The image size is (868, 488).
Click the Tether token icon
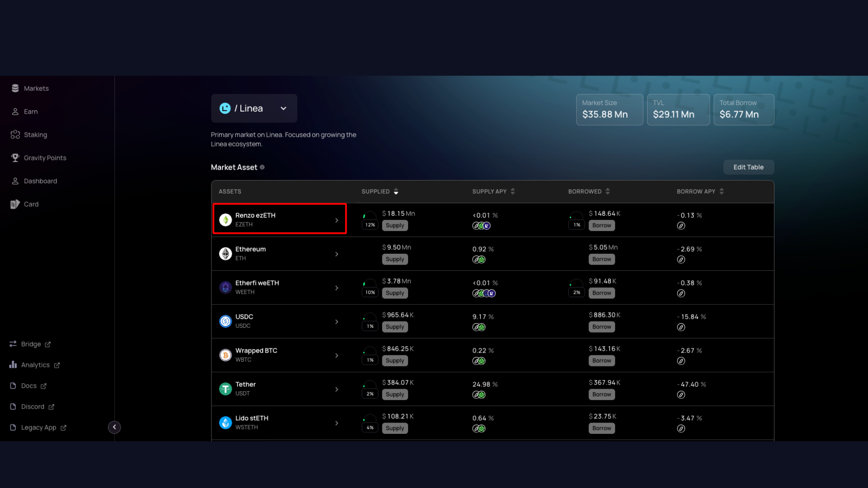[225, 389]
